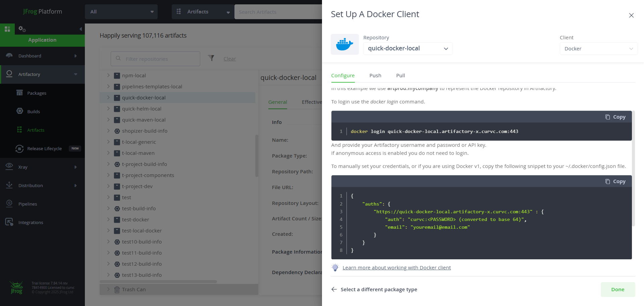644x306 pixels.
Task: Select the t-project-components repository
Action: (x=148, y=175)
